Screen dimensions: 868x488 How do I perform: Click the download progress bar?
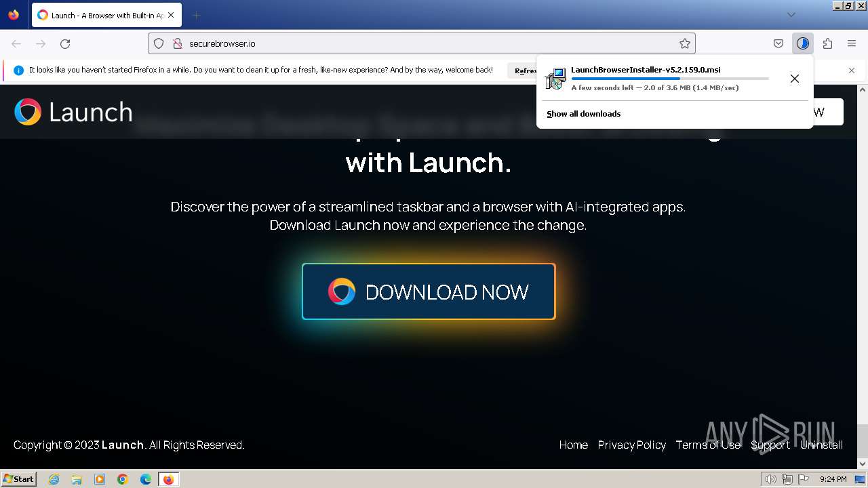coord(670,79)
